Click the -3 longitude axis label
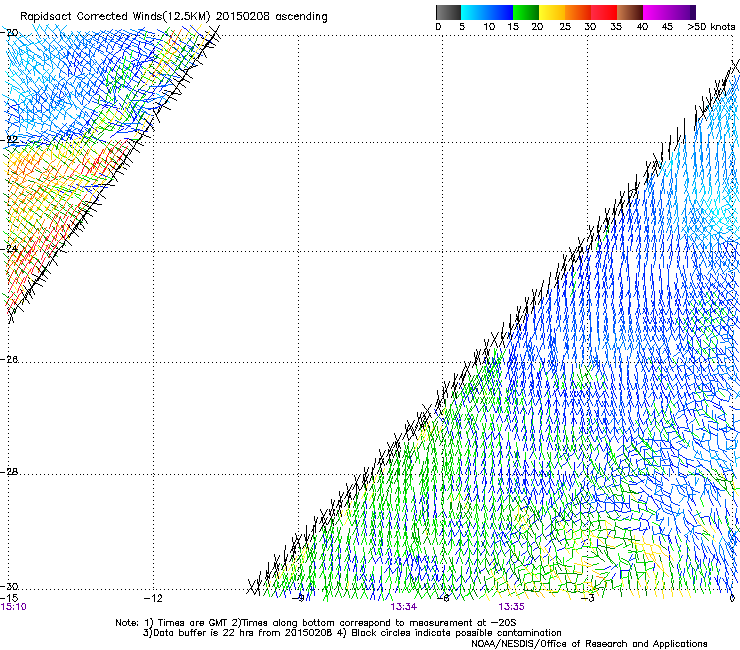Screen dimensions: 740x650 click(x=588, y=598)
